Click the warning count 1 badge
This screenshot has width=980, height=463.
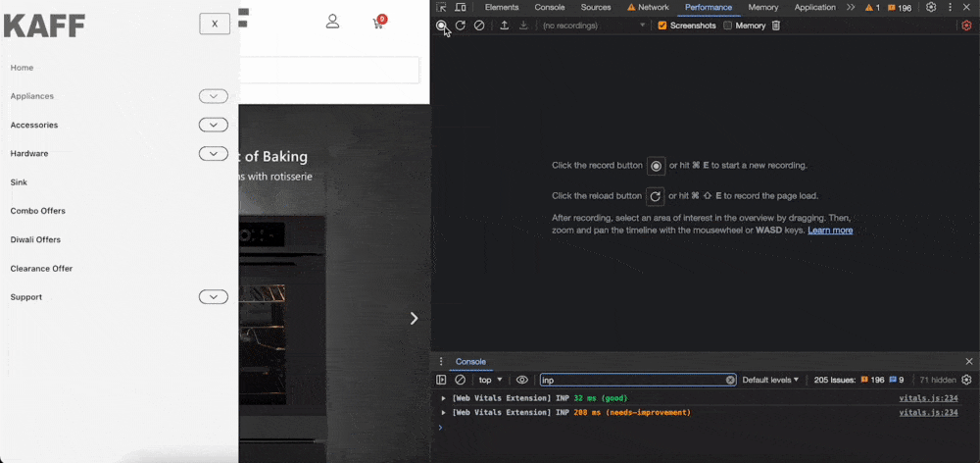pyautogui.click(x=872, y=8)
